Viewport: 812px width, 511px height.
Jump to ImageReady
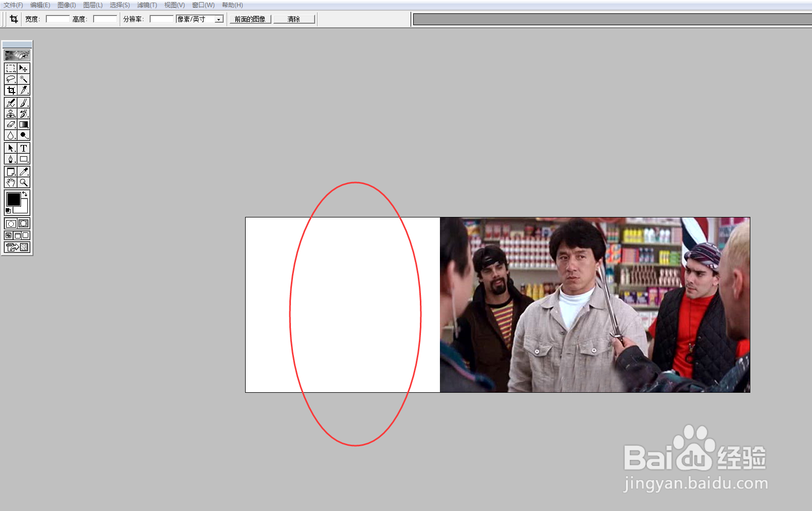tap(17, 247)
